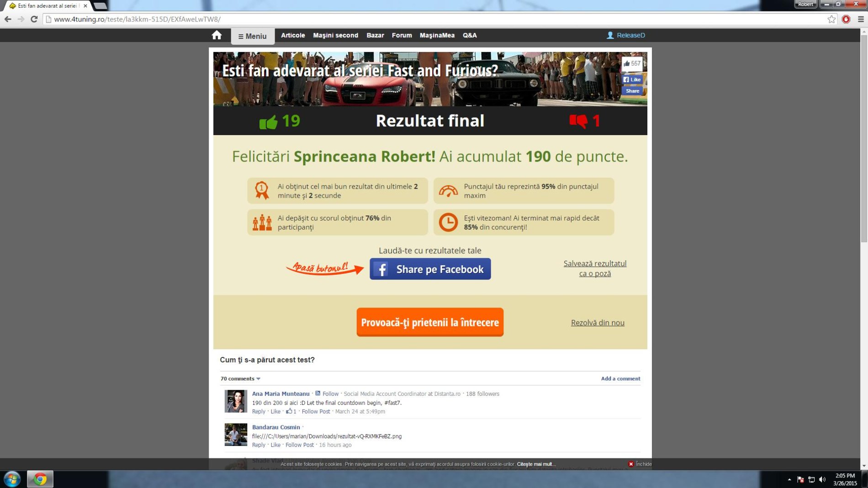The image size is (868, 488).
Task: Click Add a comment link
Action: (620, 378)
